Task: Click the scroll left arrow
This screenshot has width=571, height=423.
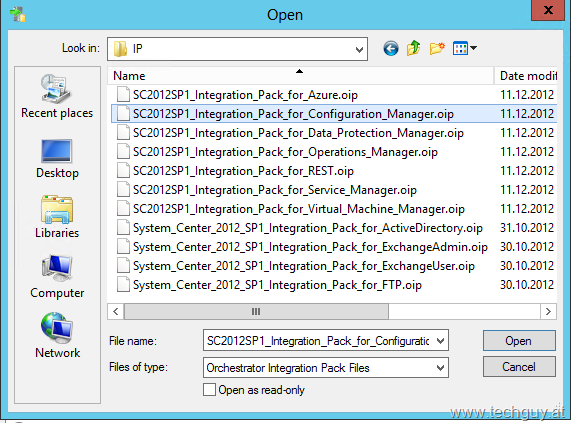Action: click(x=116, y=312)
